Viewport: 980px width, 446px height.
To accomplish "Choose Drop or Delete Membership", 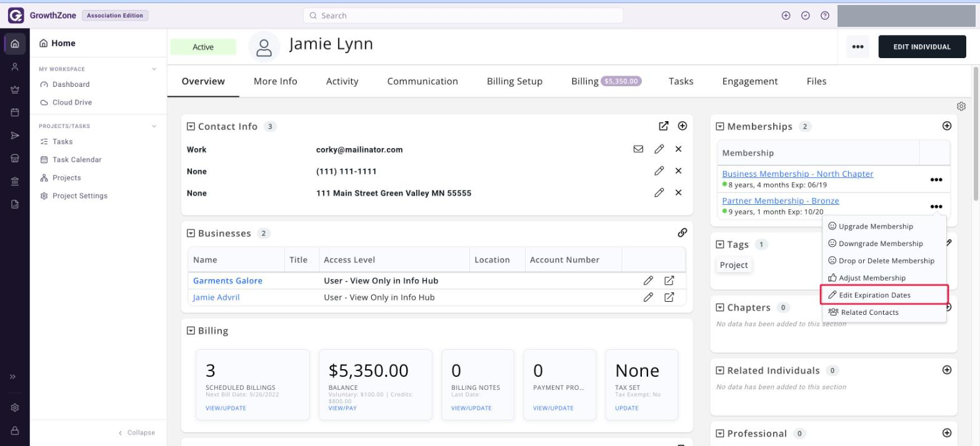I will click(x=884, y=260).
